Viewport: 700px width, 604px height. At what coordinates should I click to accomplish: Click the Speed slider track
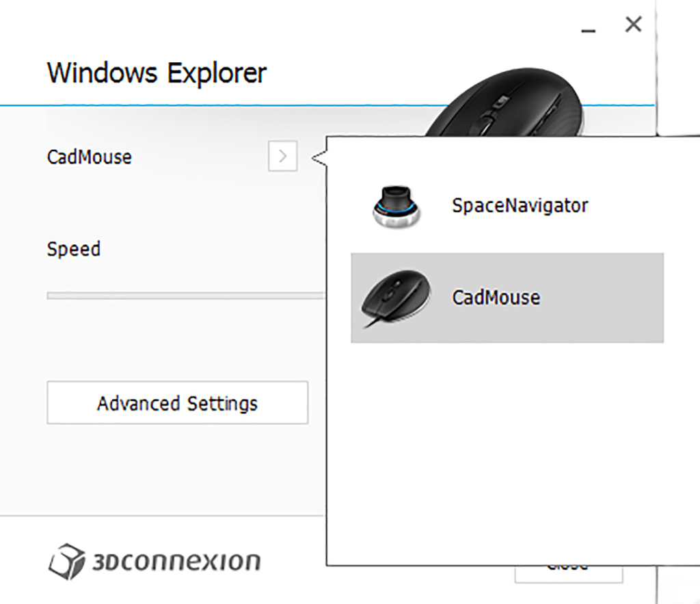(185, 295)
